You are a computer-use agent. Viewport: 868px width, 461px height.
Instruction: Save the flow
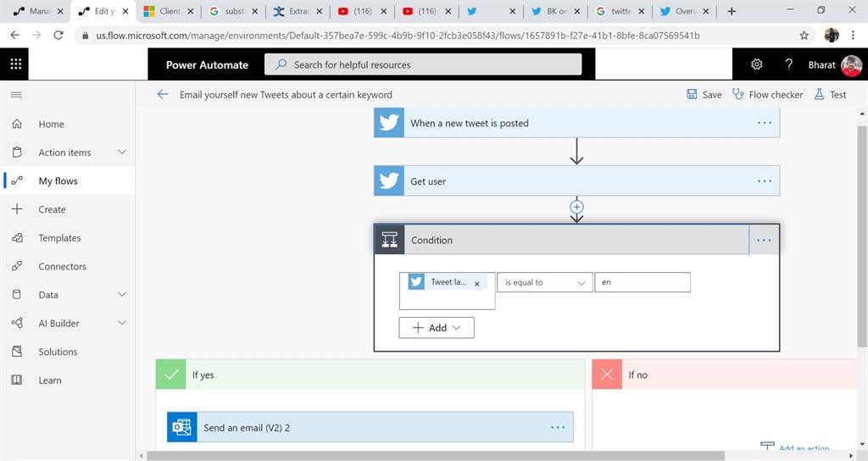704,94
